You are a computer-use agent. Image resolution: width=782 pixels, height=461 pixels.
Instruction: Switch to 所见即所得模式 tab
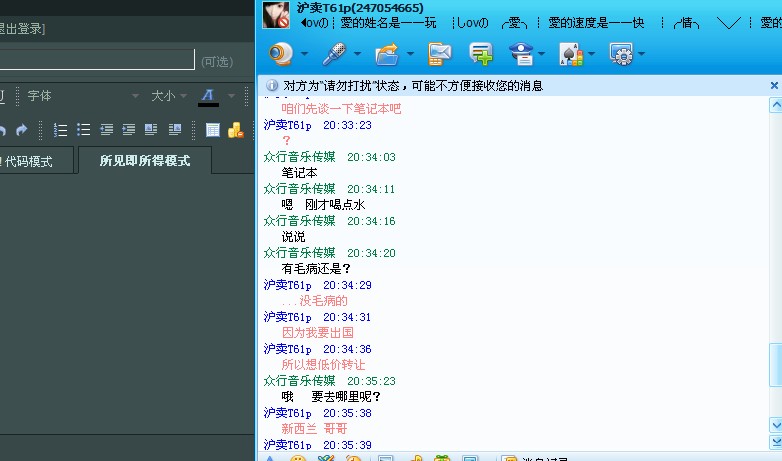(145, 161)
